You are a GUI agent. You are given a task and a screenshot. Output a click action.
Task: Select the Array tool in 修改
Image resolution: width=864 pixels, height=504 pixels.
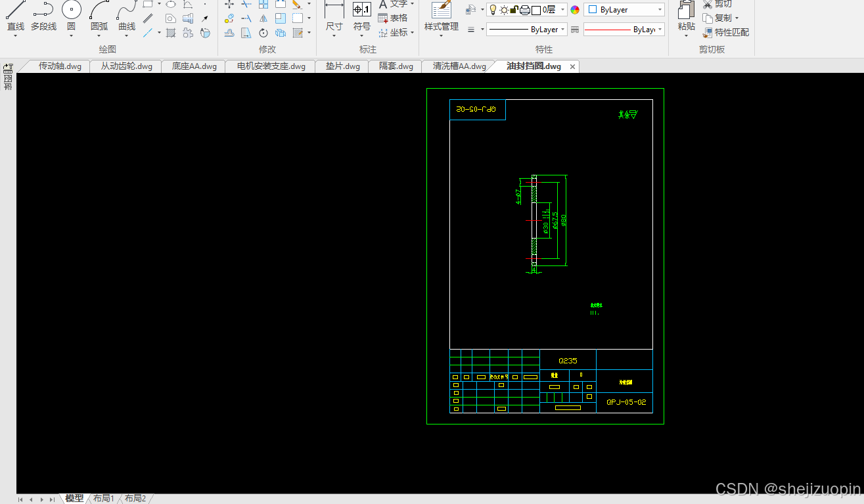point(263,4)
